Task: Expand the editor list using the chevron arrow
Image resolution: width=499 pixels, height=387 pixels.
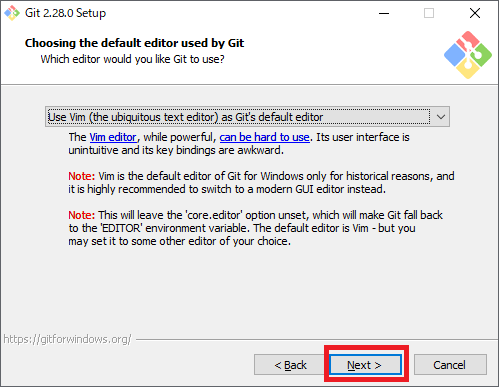Action: pos(441,117)
